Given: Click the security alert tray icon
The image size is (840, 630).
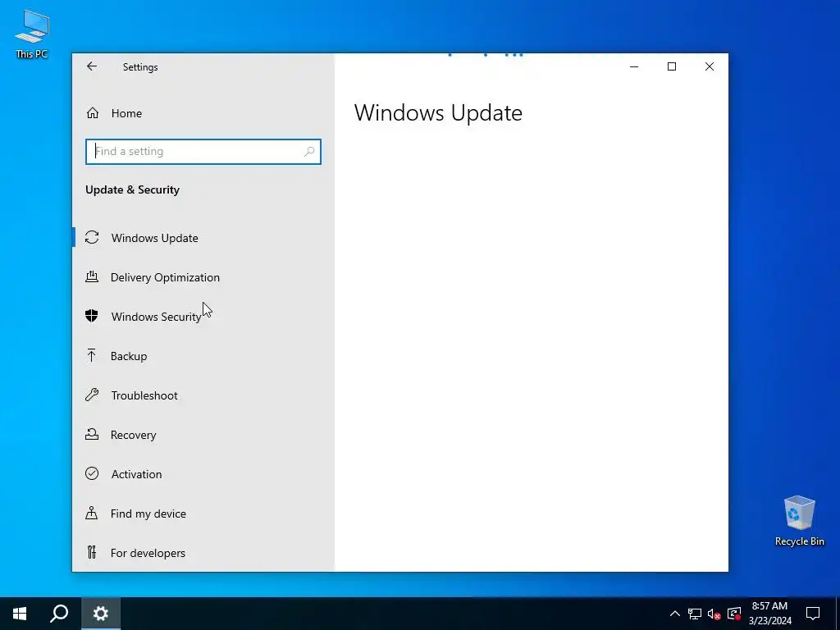Looking at the screenshot, I should 734,614.
